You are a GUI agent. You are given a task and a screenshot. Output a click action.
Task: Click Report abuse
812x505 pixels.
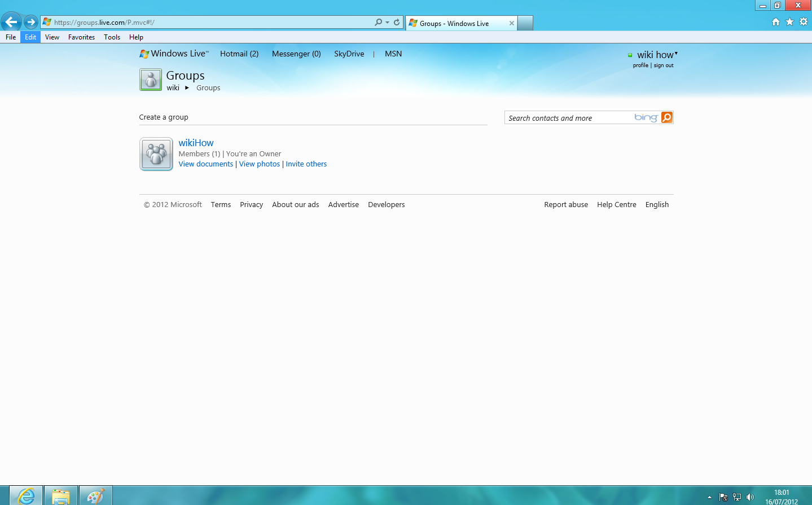tap(566, 205)
